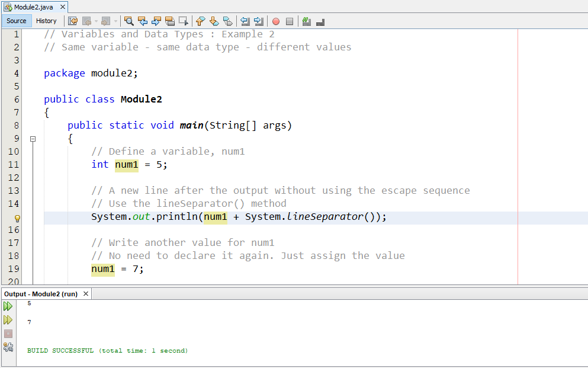Image resolution: width=588 pixels, height=368 pixels.
Task: Stop macro recording with square button
Action: (x=290, y=21)
